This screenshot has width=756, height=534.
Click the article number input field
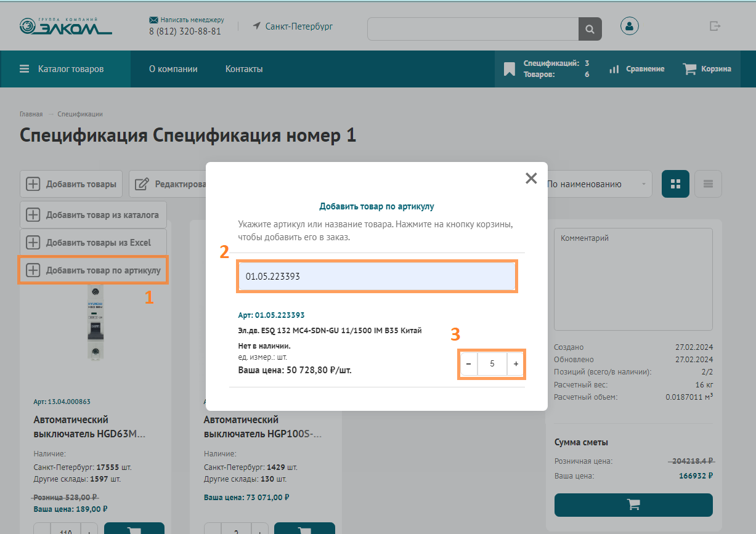[377, 277]
